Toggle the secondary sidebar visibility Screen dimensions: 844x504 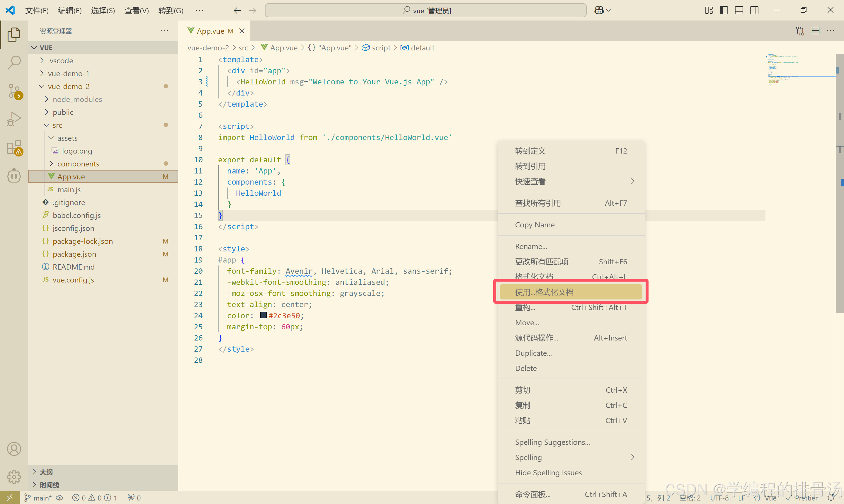[x=754, y=11]
